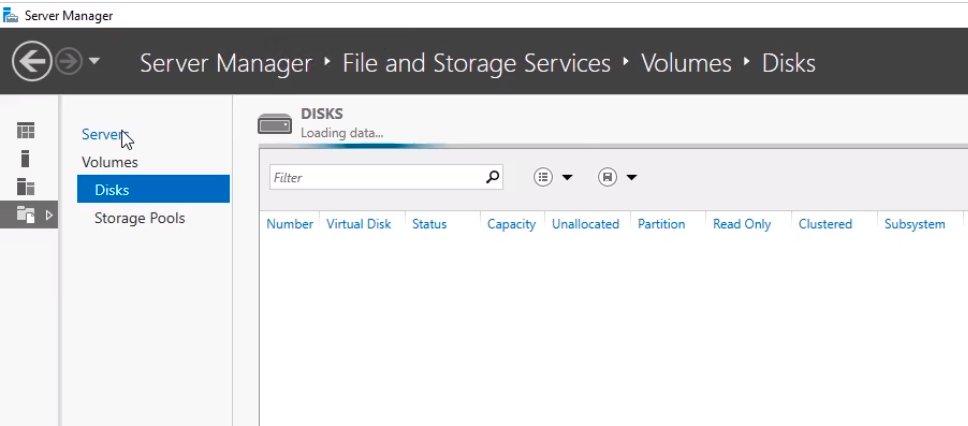Open the saved queries dropdown
The image size is (968, 426).
[x=617, y=177]
